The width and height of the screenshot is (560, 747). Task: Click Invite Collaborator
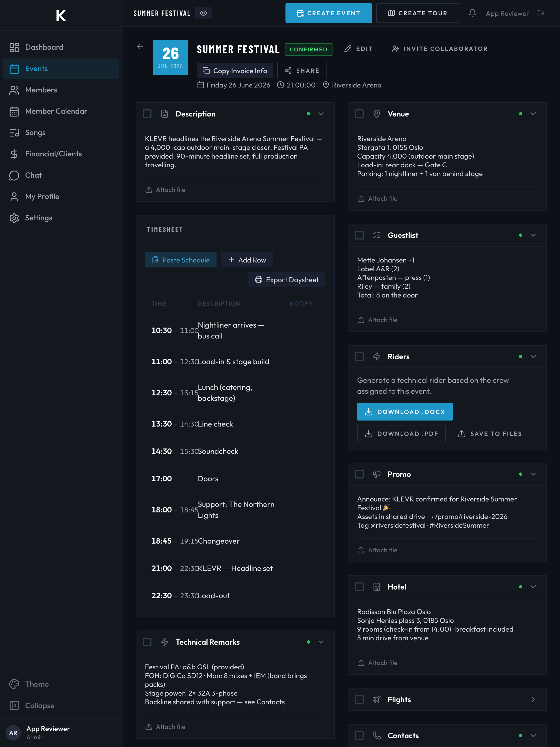coord(439,49)
